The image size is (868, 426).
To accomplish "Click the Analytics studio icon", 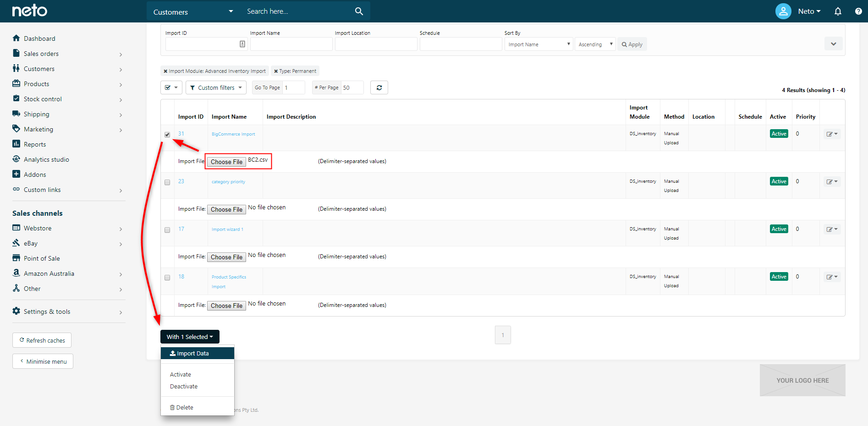I will pos(16,159).
